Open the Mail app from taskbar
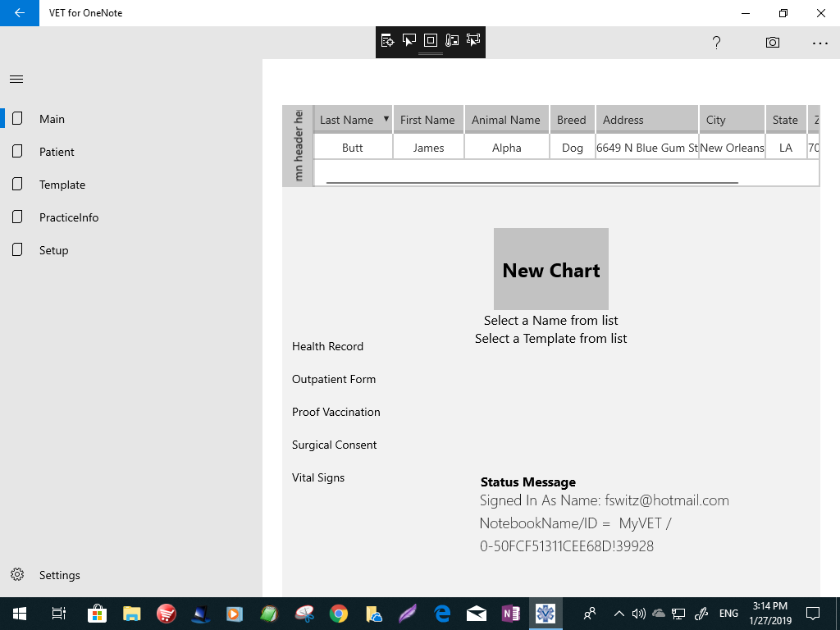840x630 pixels. pos(477,614)
